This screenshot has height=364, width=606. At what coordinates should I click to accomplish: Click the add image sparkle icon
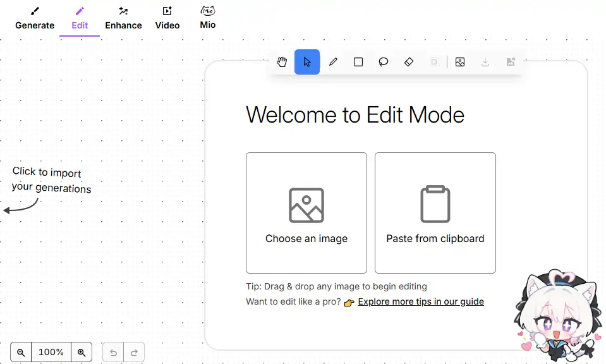[x=511, y=62]
